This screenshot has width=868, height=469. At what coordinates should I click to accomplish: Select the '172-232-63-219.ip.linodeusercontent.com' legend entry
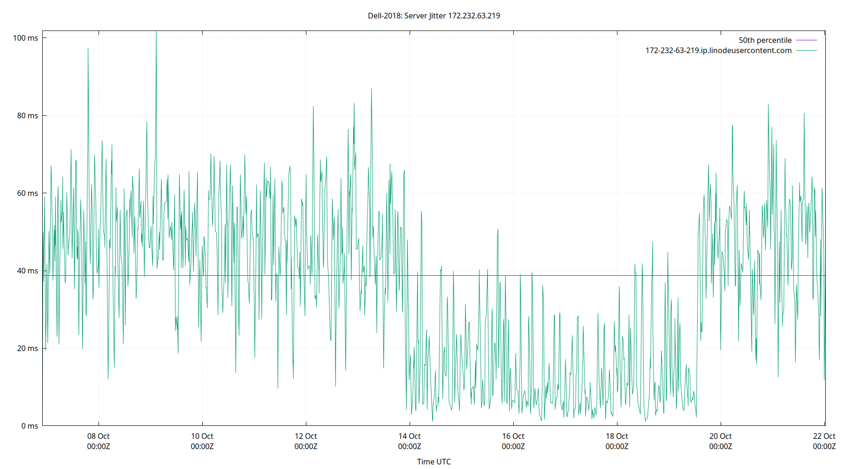tap(718, 51)
